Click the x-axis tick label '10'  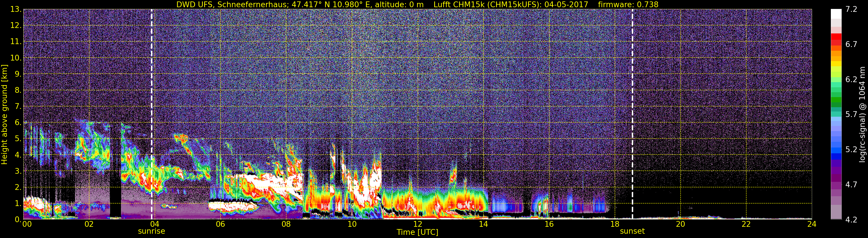coord(352,224)
